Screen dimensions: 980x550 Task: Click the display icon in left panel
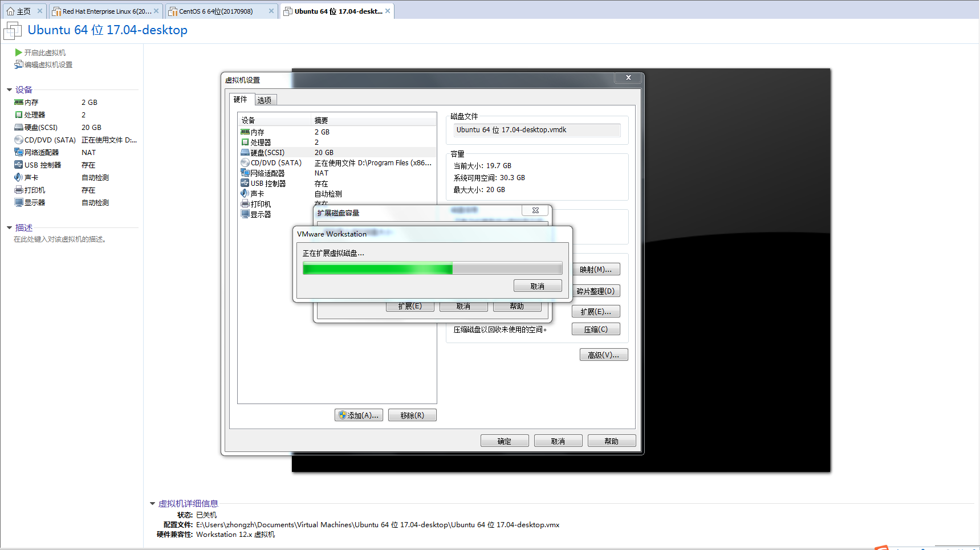pyautogui.click(x=19, y=202)
